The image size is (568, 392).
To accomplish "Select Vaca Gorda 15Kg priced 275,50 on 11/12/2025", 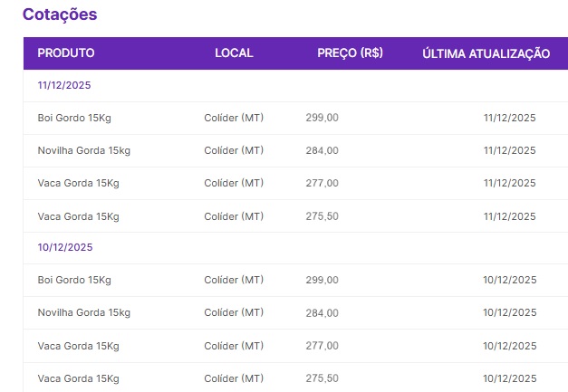I will (x=78, y=216).
